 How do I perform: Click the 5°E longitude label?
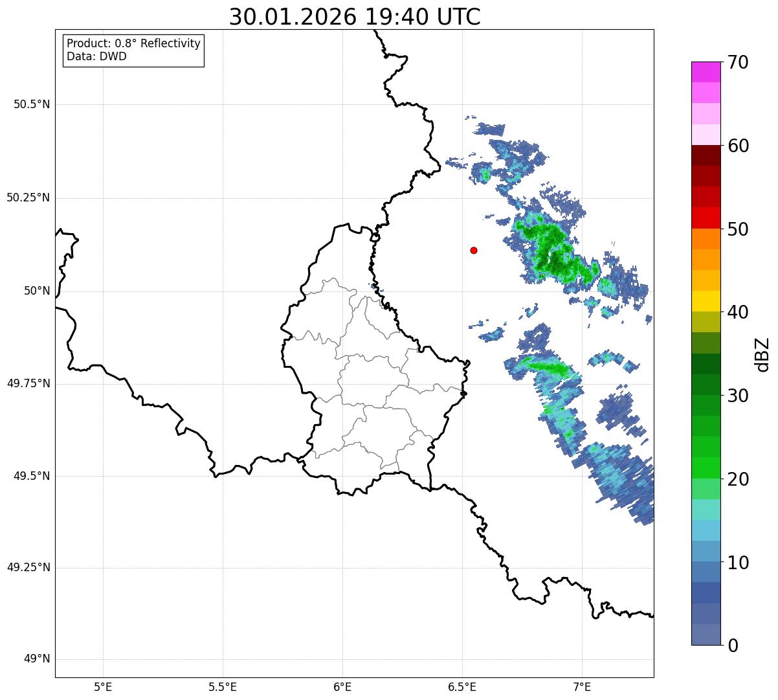click(x=103, y=686)
